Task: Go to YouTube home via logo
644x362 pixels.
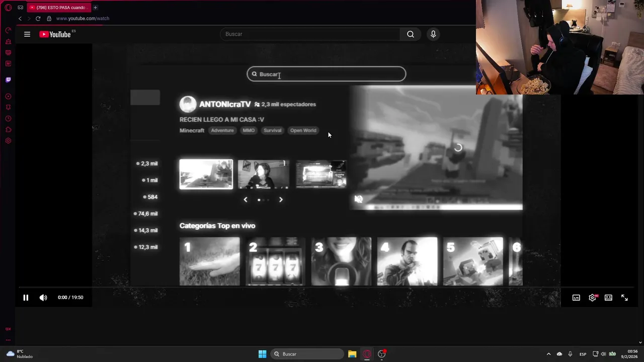Action: point(55,34)
